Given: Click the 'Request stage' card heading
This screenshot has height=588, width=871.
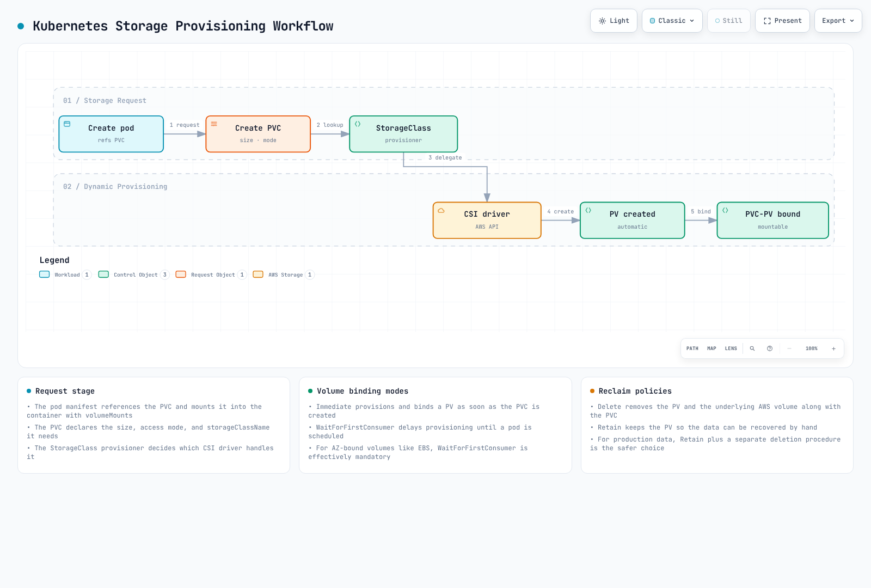Looking at the screenshot, I should coord(65,391).
